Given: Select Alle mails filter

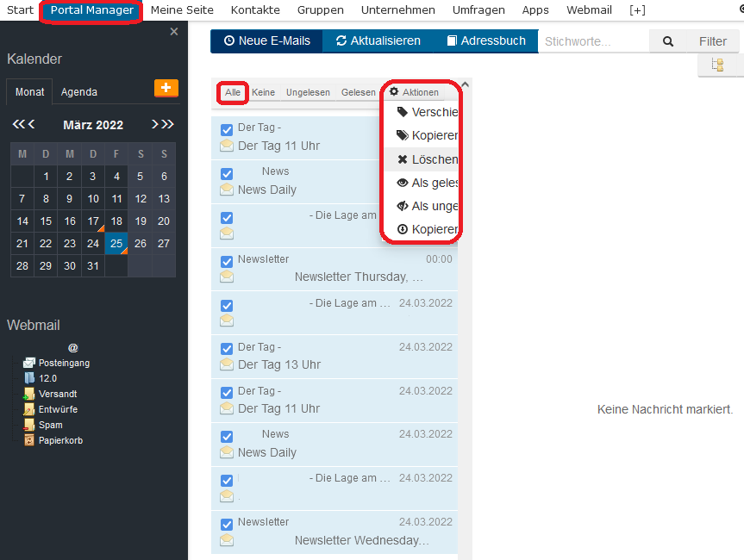Looking at the screenshot, I should coord(233,92).
